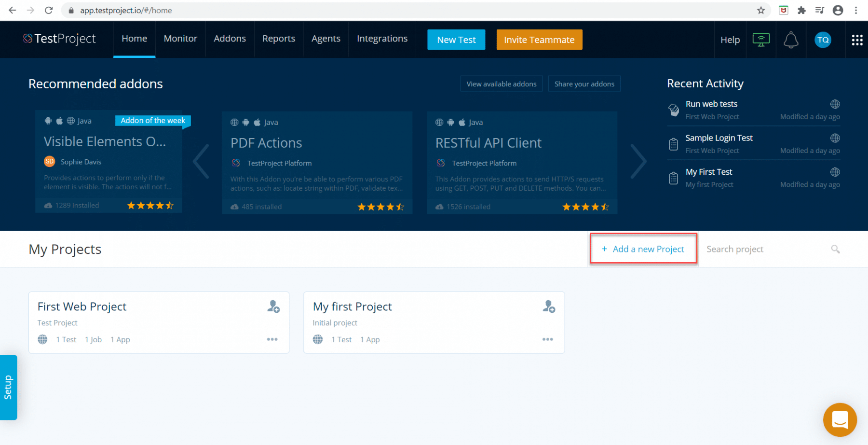Click Sophie Davis author name
The image size is (868, 445).
81,162
